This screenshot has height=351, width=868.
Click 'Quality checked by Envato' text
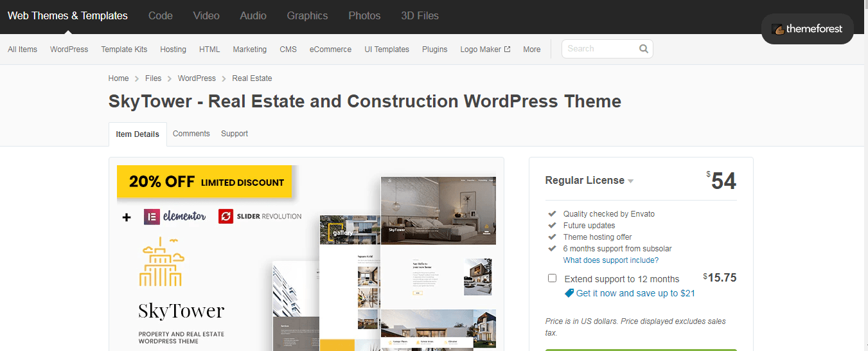tap(609, 214)
